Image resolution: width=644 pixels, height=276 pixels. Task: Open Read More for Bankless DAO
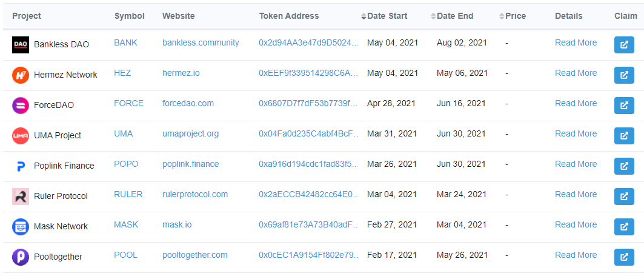tap(576, 42)
